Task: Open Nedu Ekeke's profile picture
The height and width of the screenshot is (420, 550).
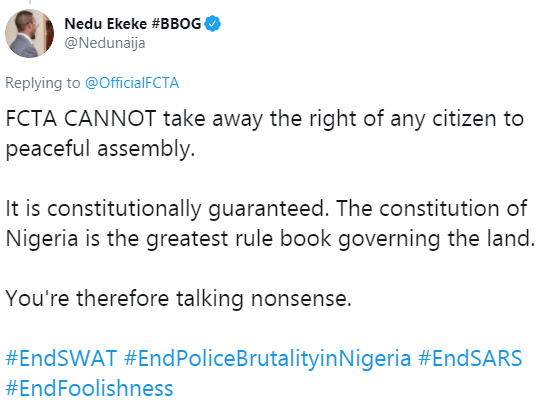Action: (x=29, y=33)
